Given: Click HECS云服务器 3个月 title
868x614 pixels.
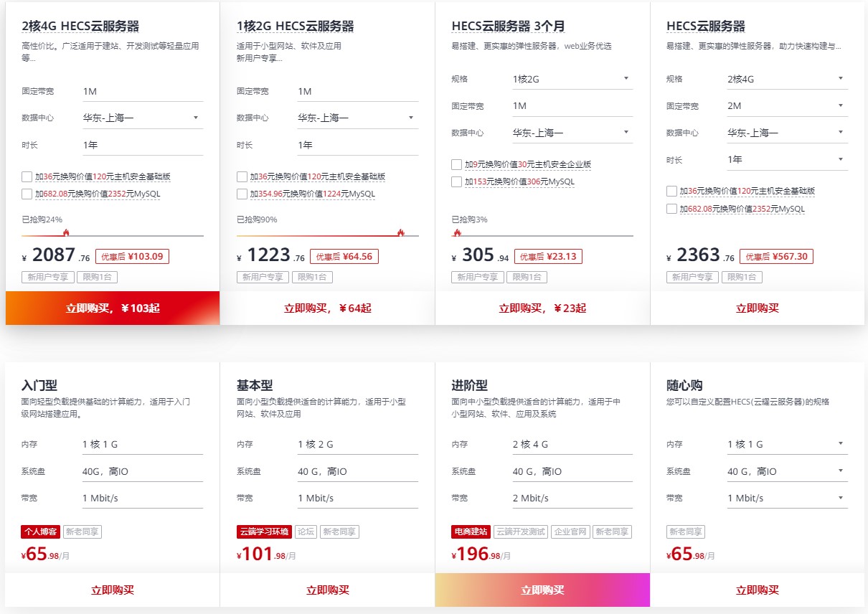Looking at the screenshot, I should point(509,26).
